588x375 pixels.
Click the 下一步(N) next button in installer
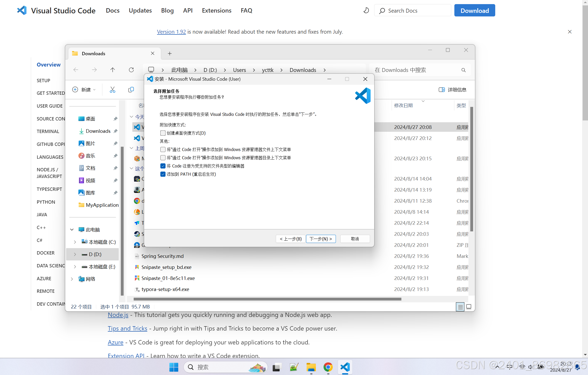321,239
